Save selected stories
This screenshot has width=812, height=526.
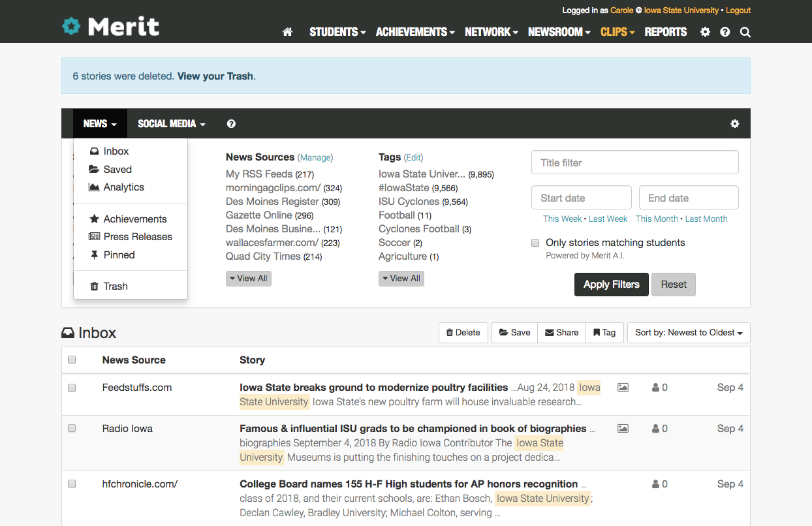(x=514, y=333)
